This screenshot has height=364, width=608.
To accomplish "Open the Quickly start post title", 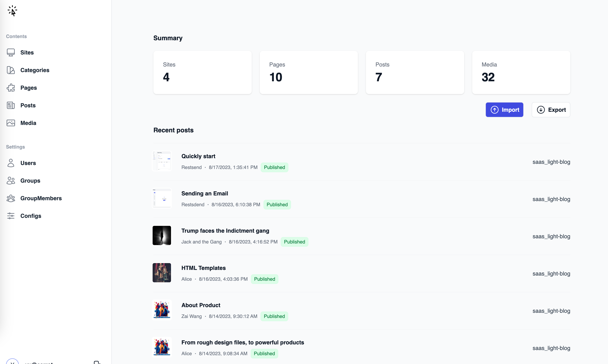I will point(198,156).
